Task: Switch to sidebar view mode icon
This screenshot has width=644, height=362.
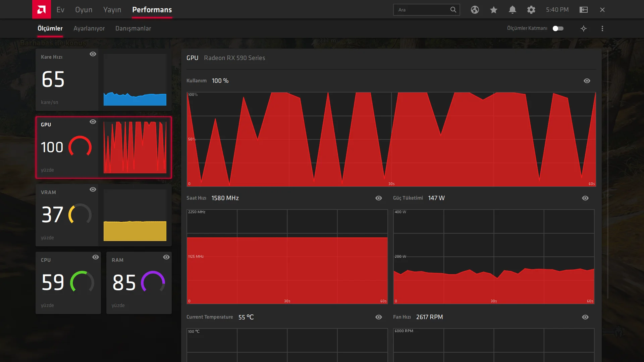Action: (583, 10)
